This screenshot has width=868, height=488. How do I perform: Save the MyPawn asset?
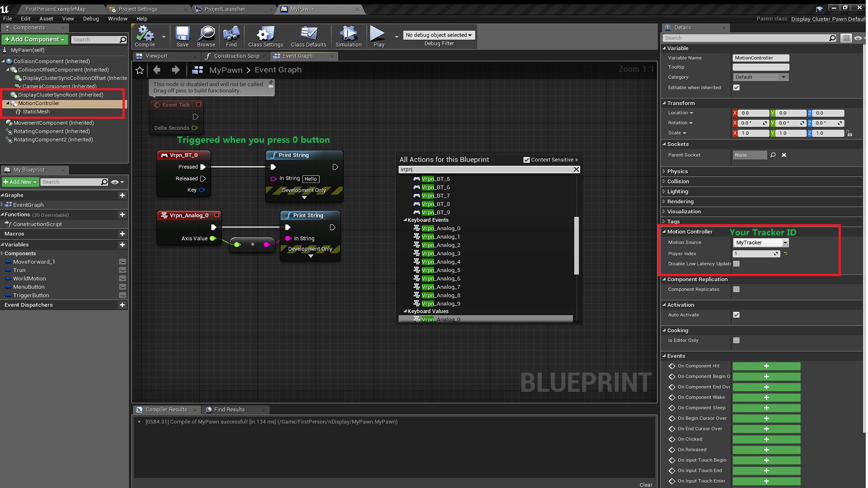182,36
